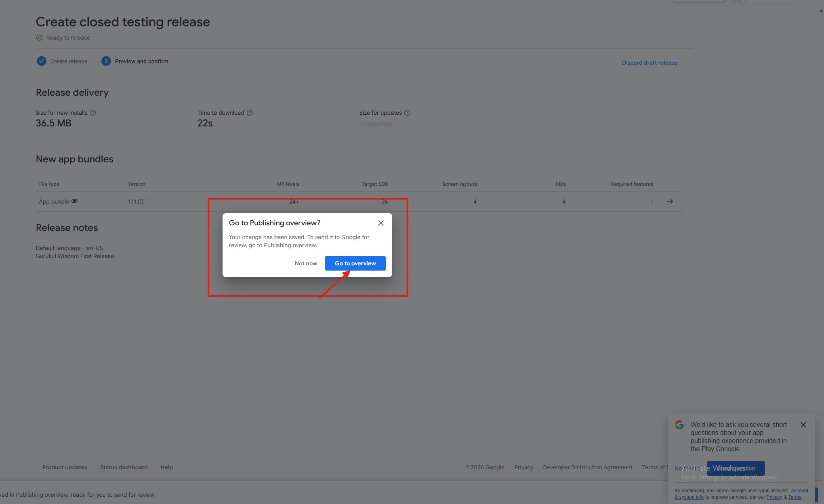Close the Google survey popup
The height and width of the screenshot is (504, 824).
(x=803, y=425)
